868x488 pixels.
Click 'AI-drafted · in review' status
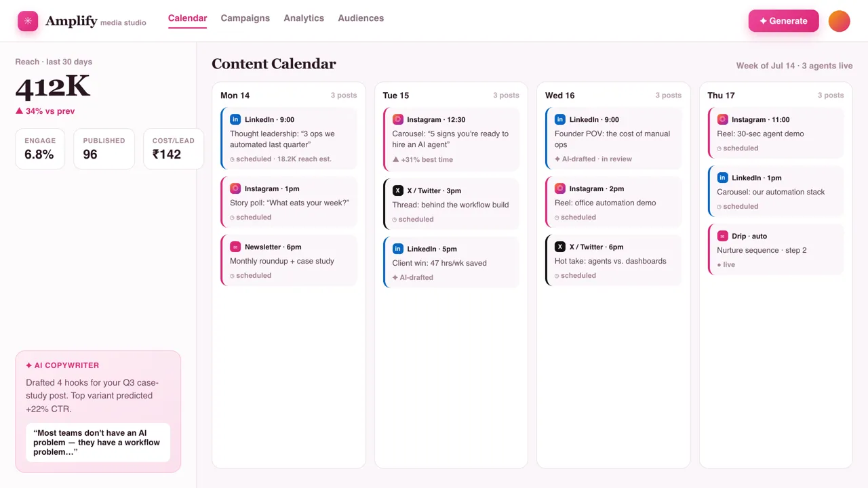593,159
